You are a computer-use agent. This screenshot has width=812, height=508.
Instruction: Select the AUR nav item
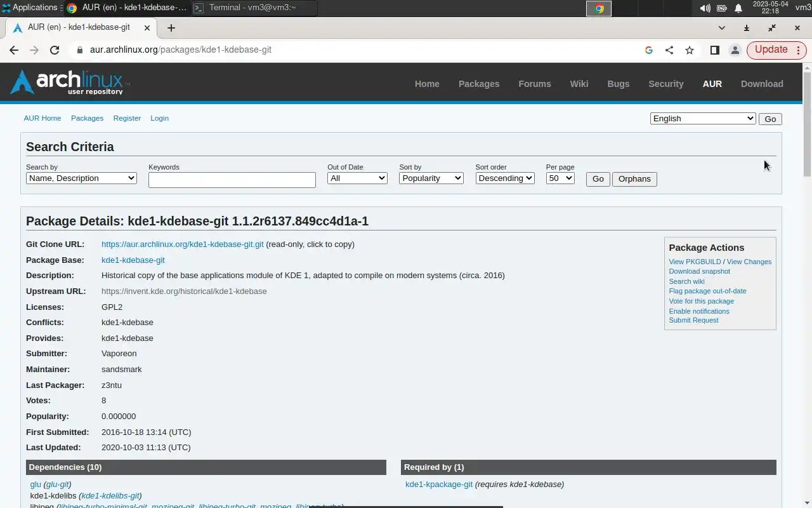pos(712,84)
